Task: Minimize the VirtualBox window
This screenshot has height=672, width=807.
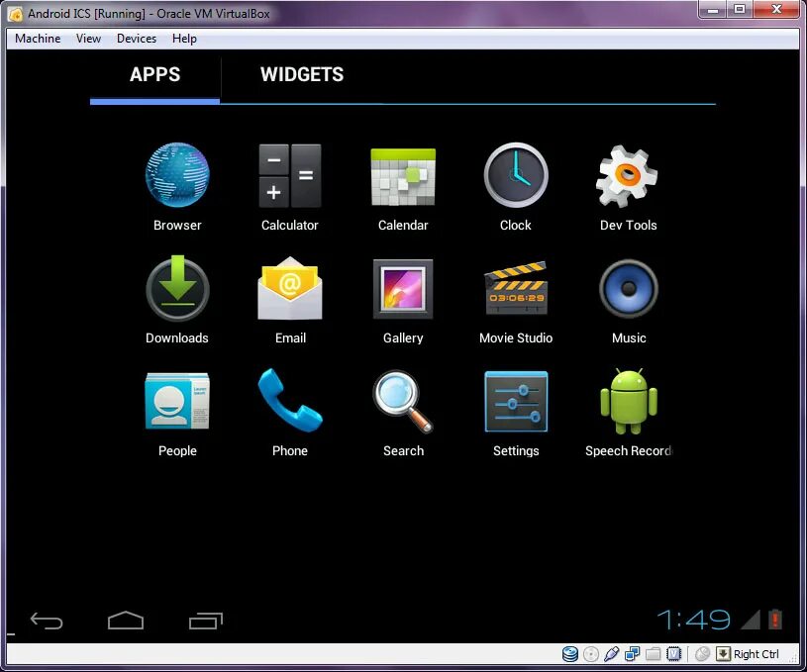Action: [x=712, y=9]
